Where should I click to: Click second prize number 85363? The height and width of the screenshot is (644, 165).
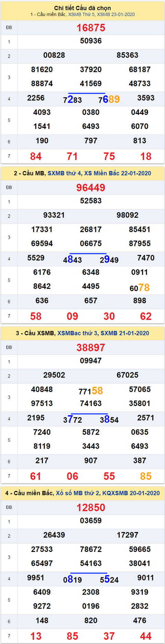coord(128,55)
